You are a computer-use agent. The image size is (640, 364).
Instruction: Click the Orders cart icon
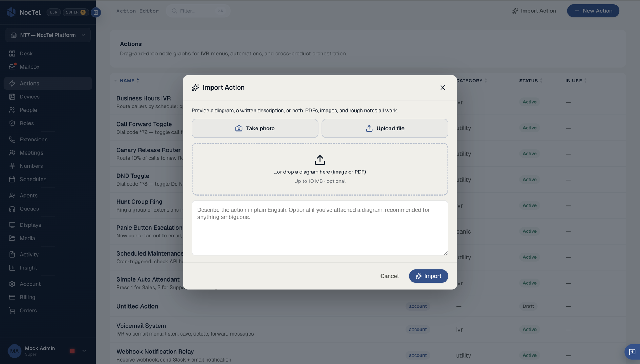(12, 311)
